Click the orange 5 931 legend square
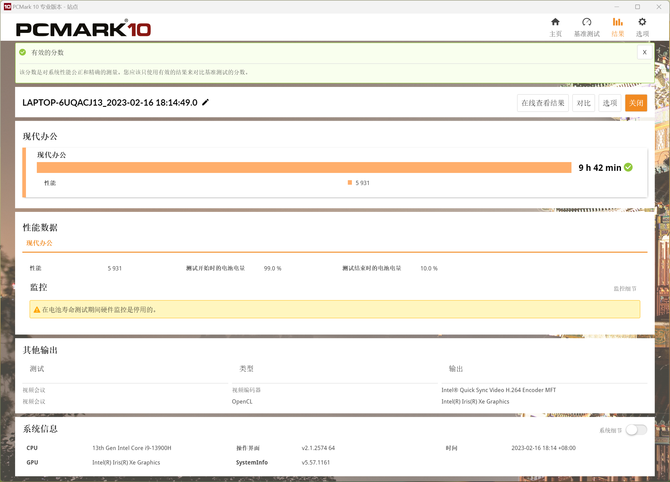The height and width of the screenshot is (482, 670). click(350, 182)
